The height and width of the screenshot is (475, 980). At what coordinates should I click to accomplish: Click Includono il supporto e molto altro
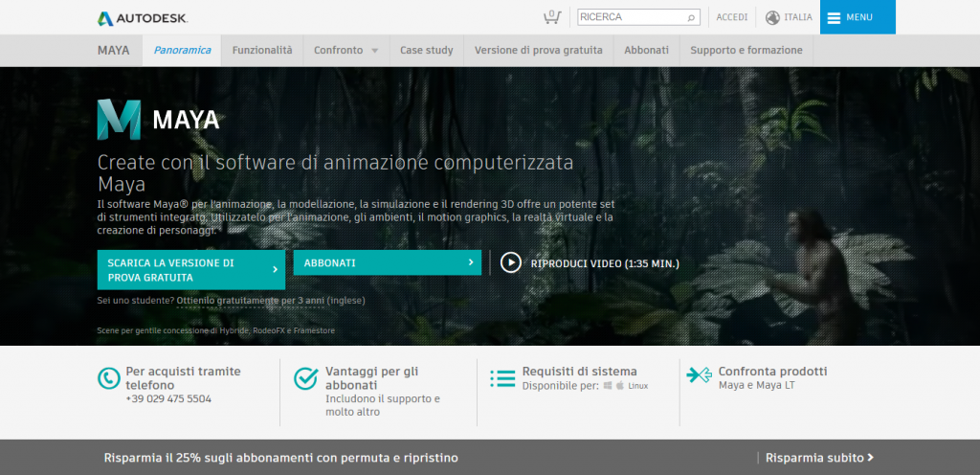tap(383, 405)
